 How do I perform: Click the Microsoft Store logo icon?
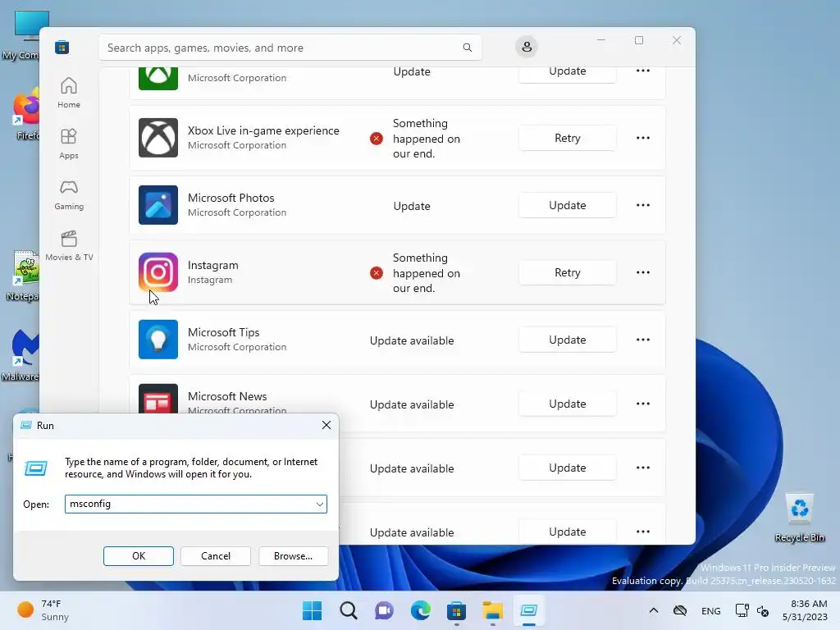[x=62, y=47]
